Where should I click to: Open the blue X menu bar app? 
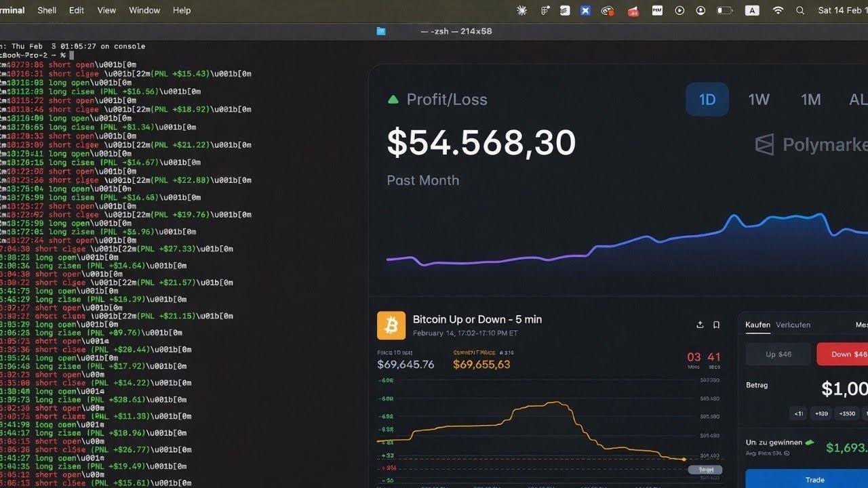click(x=585, y=10)
